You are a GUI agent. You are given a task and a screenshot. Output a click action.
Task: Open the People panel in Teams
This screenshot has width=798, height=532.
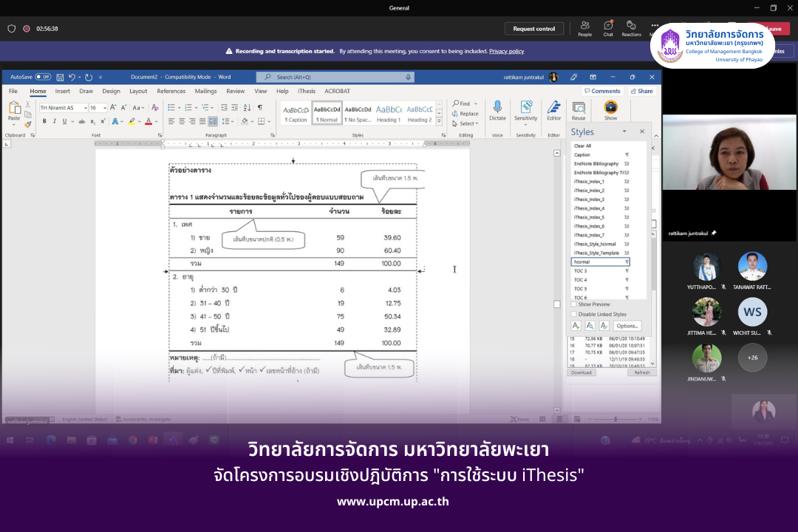point(584,29)
